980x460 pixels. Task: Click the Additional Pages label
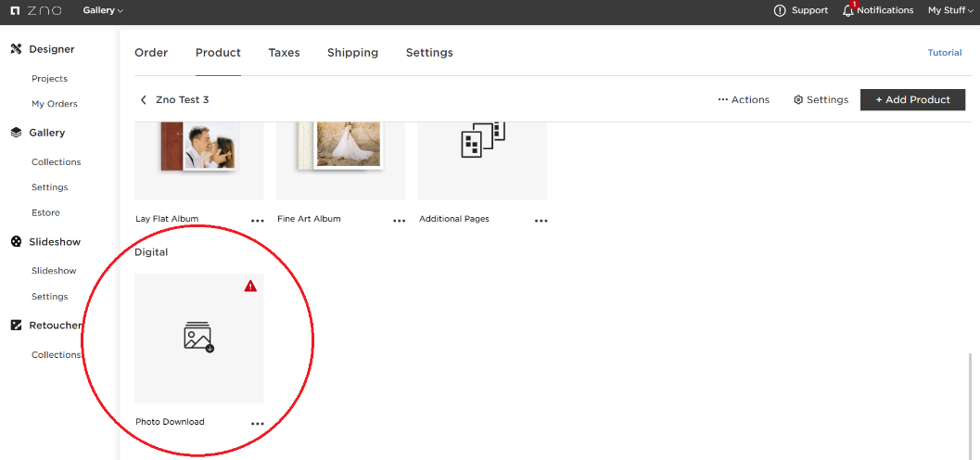[x=454, y=219]
